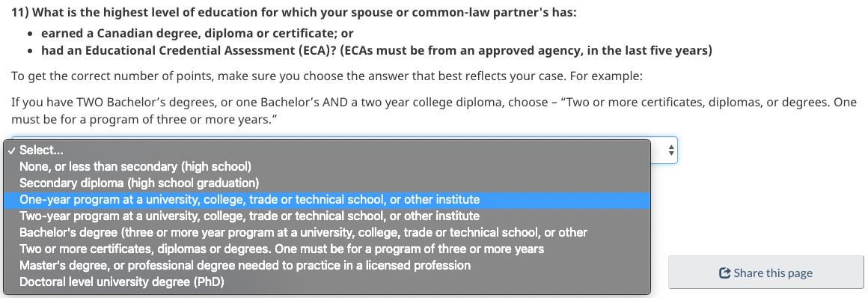Click the 'To get the correct number of points' paragraph
Image resolution: width=868 pixels, height=298 pixels.
(326, 76)
